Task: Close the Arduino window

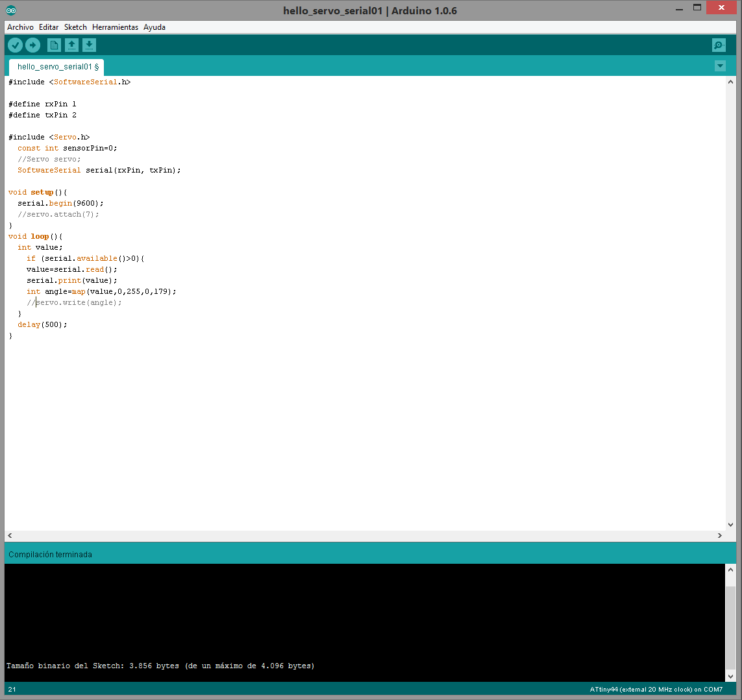Action: [721, 8]
